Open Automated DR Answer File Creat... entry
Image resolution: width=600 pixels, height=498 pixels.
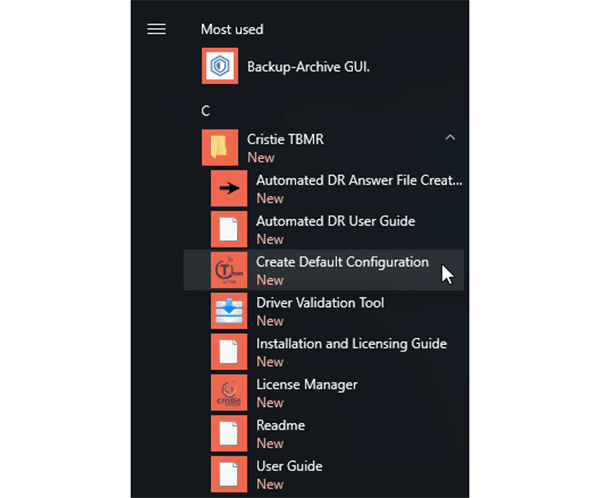359,180
